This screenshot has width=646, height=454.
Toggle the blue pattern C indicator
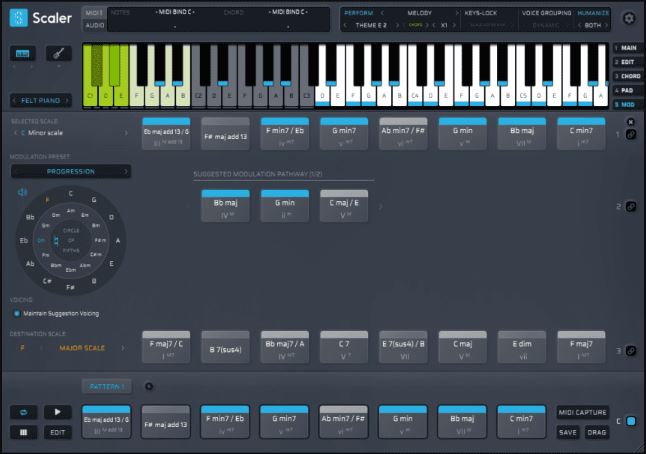coord(631,421)
